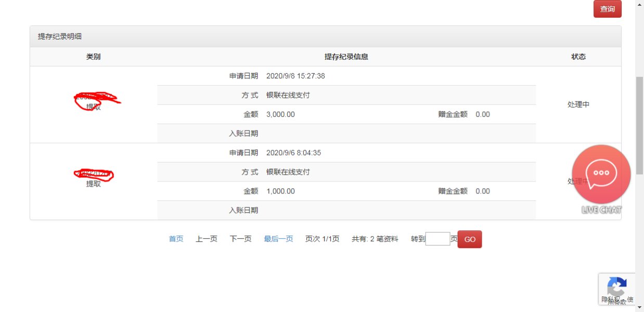This screenshot has height=312, width=644.
Task: Select the 2020/9/6 8:04:35 application date
Action: [293, 153]
